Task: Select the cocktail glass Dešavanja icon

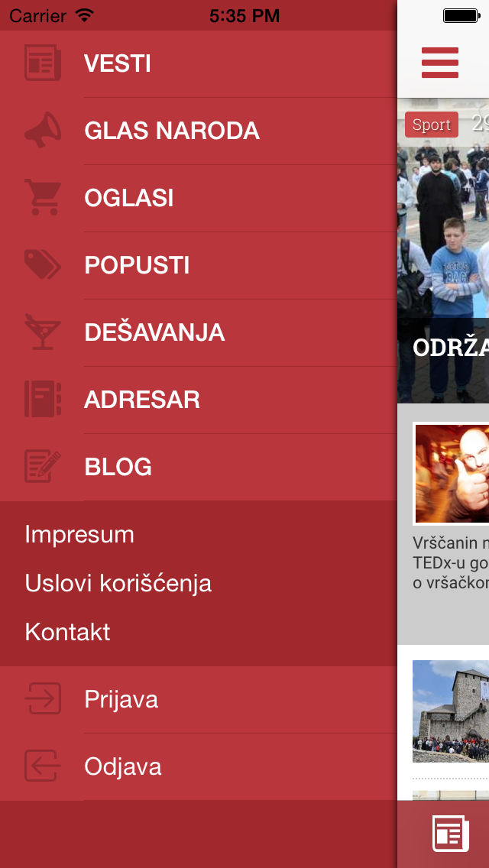Action: (x=43, y=332)
